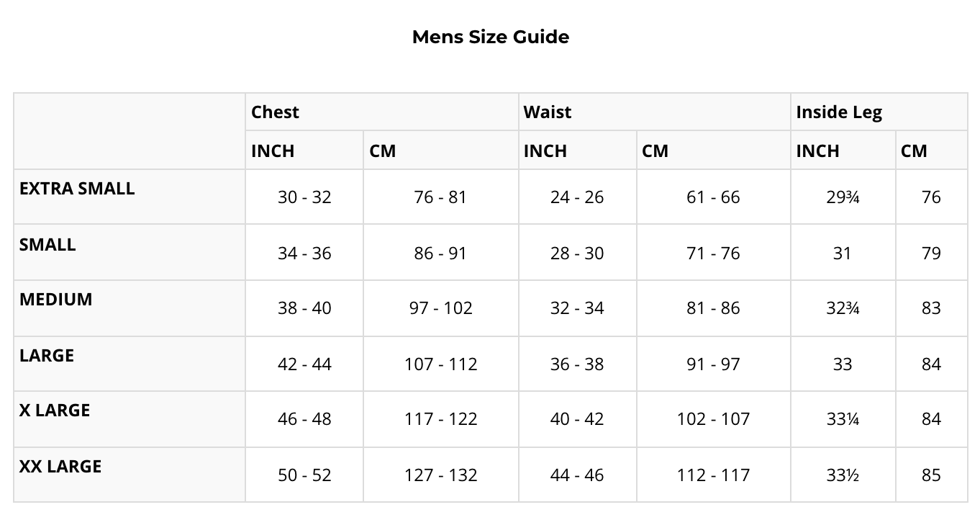This screenshot has height=520, width=980.
Task: Click the Mens Size Guide heading
Action: [490, 37]
